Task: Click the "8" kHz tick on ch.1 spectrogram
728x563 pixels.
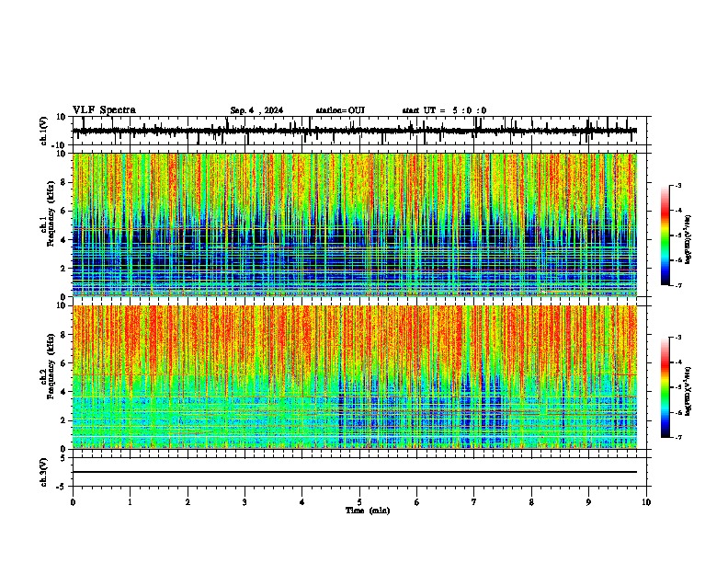Action: 63,182
